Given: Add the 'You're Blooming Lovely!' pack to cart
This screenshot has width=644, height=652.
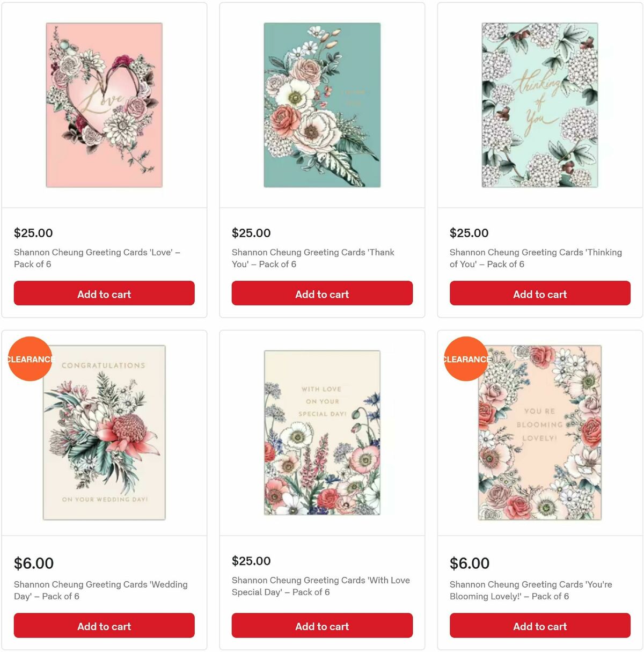Looking at the screenshot, I should (539, 626).
